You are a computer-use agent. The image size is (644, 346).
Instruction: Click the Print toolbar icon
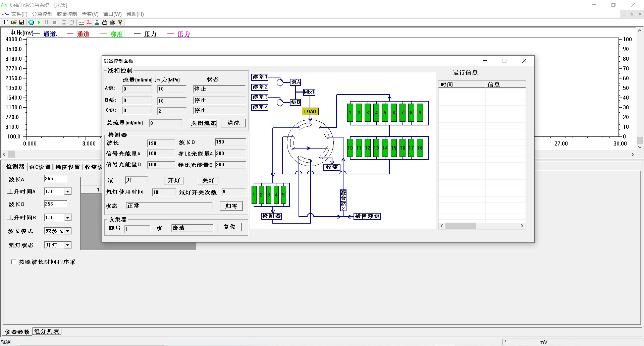pos(112,22)
